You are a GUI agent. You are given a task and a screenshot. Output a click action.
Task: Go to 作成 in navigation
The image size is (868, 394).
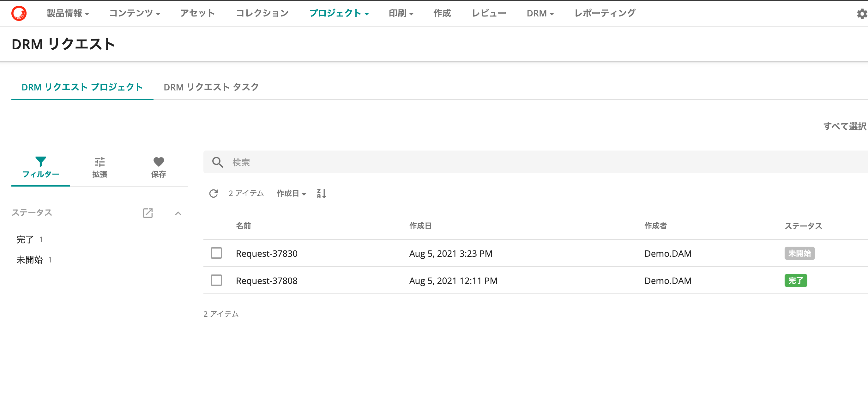[442, 13]
